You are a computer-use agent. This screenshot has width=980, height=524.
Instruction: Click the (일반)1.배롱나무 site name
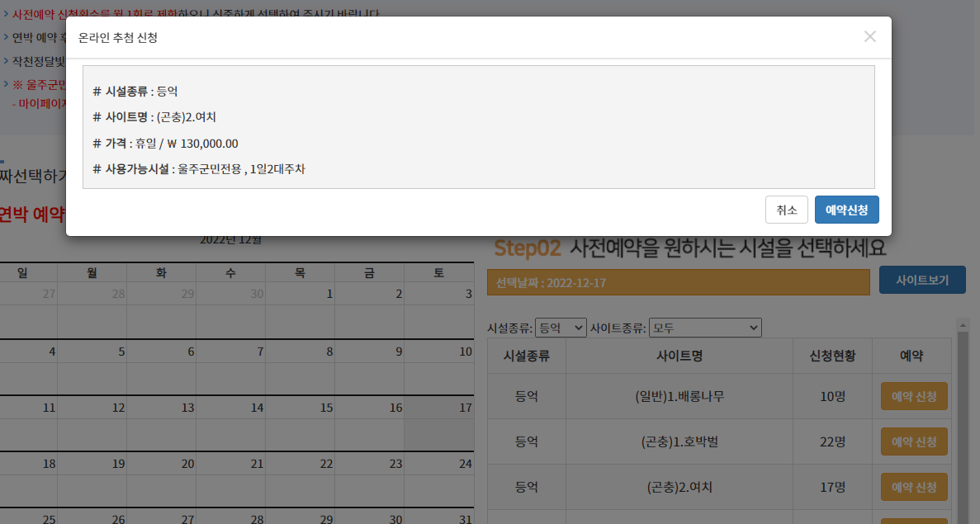[679, 397]
